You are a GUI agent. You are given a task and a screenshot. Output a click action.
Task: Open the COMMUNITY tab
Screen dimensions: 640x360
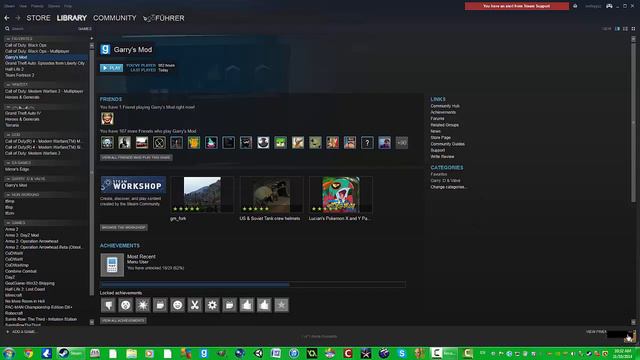tap(115, 18)
